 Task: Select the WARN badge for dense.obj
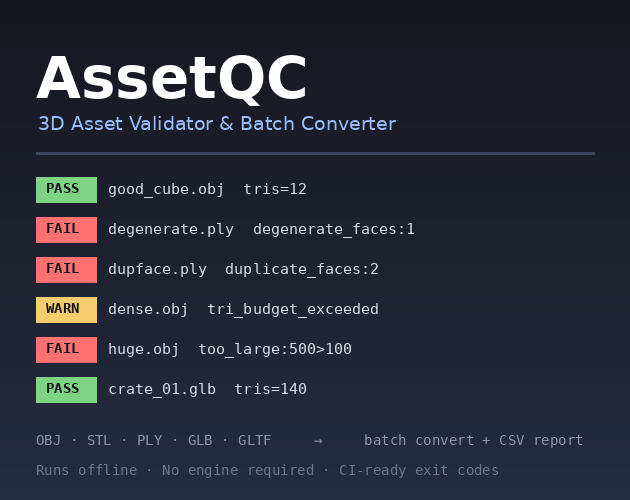[x=66, y=309]
